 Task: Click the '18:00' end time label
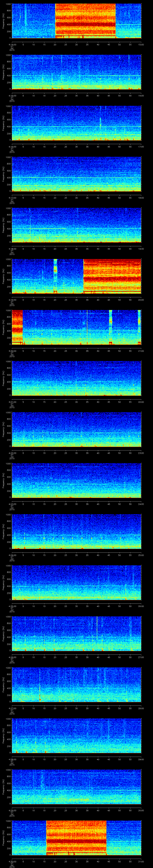click(x=141, y=198)
